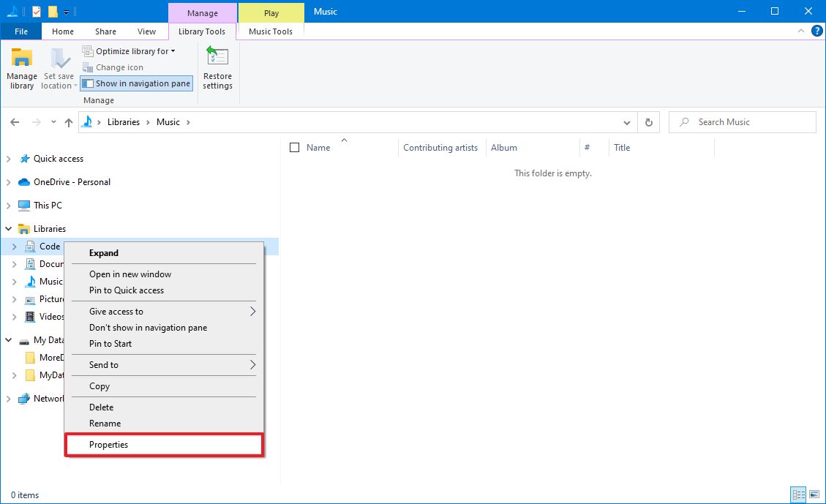Image resolution: width=826 pixels, height=504 pixels.
Task: Go up one folder level
Action: click(x=69, y=122)
